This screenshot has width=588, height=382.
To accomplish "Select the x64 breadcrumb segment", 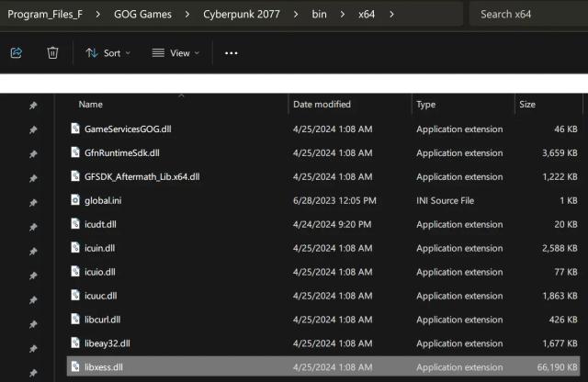I will (x=367, y=15).
